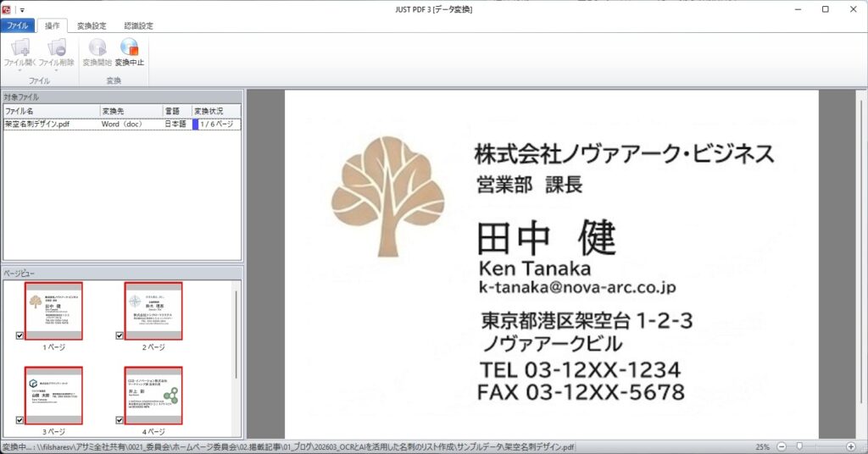This screenshot has height=454, width=868.
Task: Click the 1ページ label text
Action: click(x=53, y=347)
